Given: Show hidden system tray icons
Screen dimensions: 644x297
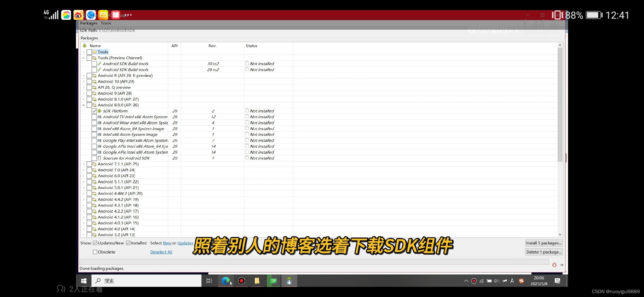Looking at the screenshot, I should pos(466,281).
